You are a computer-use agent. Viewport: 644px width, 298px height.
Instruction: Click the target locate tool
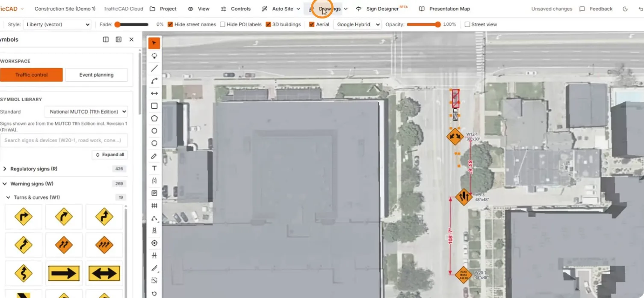(154, 243)
